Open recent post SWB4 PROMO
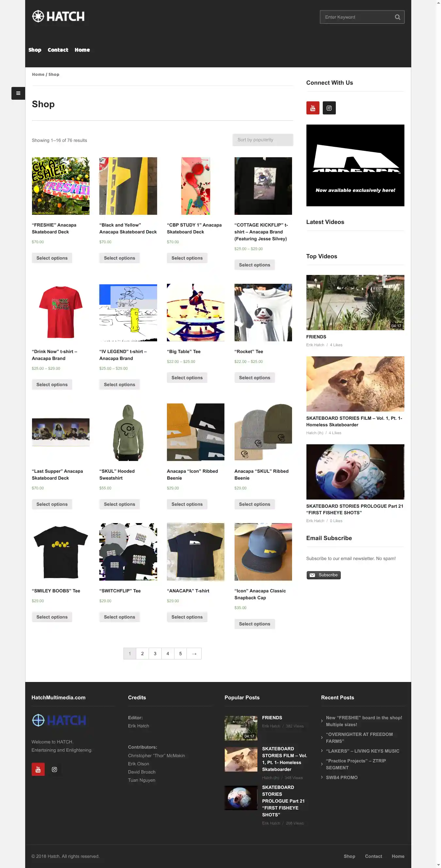The height and width of the screenshot is (868, 441). click(x=342, y=777)
